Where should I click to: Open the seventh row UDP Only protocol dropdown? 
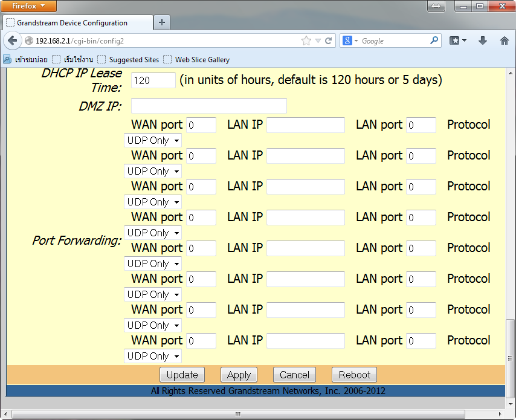pos(153,325)
